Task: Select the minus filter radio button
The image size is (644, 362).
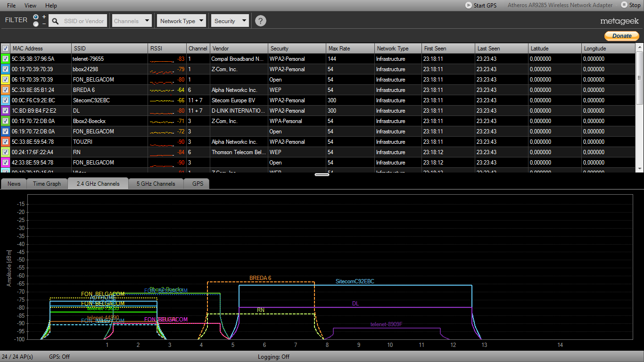Action: pyautogui.click(x=36, y=24)
